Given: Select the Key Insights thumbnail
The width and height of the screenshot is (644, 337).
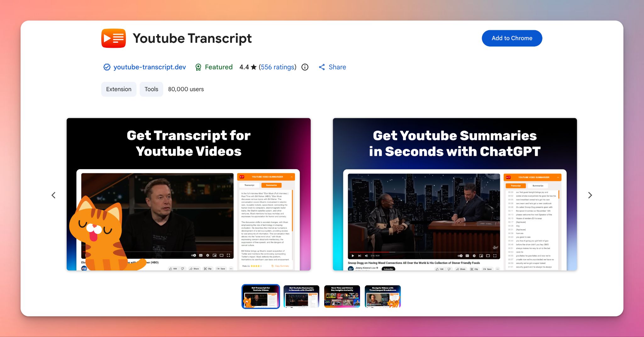Looking at the screenshot, I should tap(342, 296).
